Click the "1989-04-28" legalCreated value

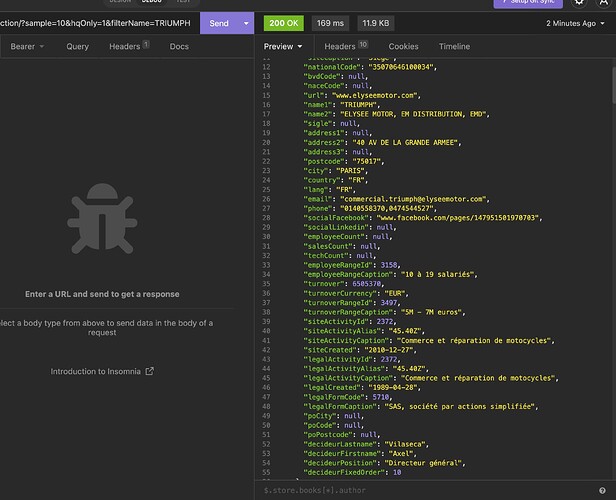click(x=393, y=388)
